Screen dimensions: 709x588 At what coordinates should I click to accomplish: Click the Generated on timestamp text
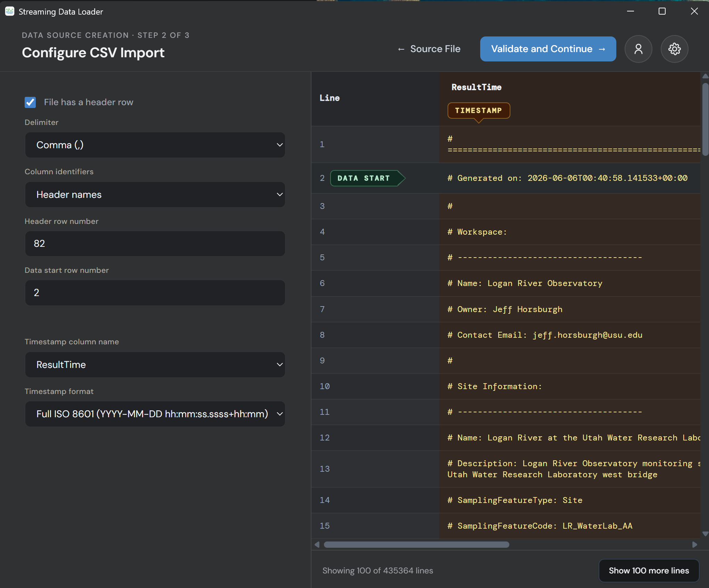(567, 178)
